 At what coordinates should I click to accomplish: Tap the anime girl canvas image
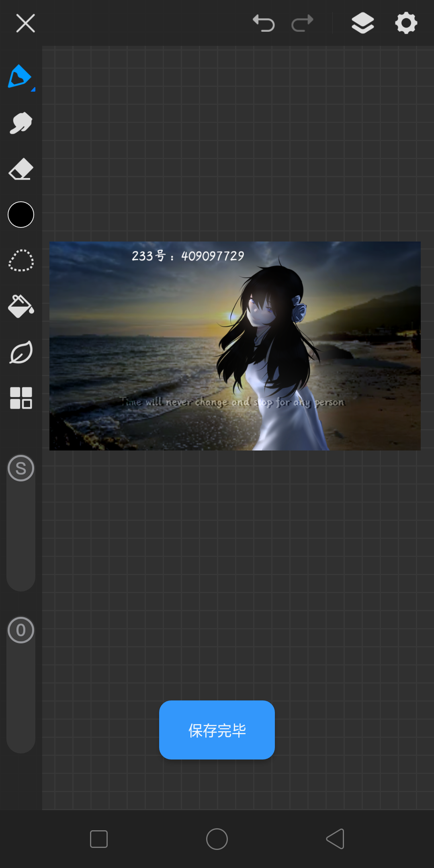(235, 346)
